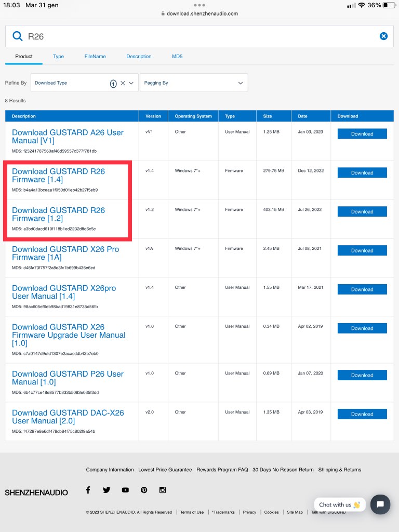Image resolution: width=399 pixels, height=532 pixels.
Task: Open the Pagging By dropdown
Action: click(x=194, y=83)
